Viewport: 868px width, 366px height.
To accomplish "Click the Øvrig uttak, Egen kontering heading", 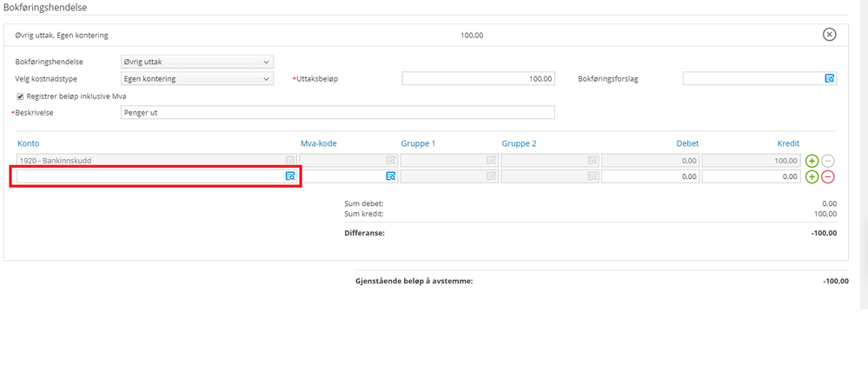I will point(62,36).
